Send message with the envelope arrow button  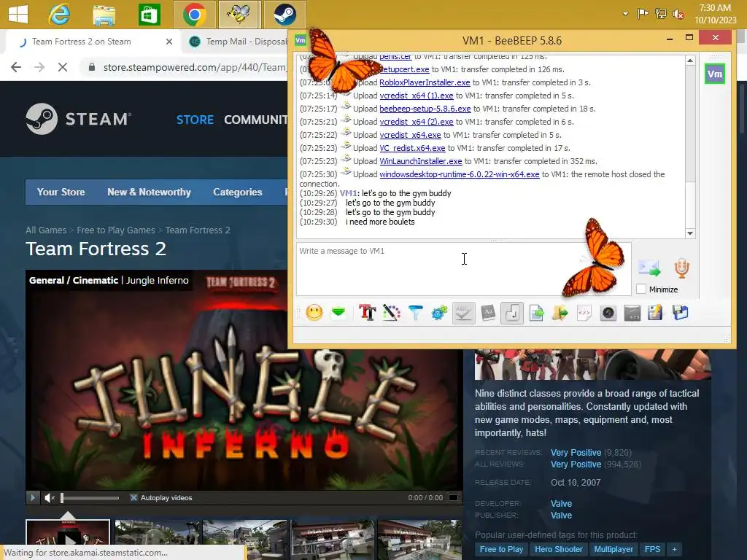(x=649, y=268)
